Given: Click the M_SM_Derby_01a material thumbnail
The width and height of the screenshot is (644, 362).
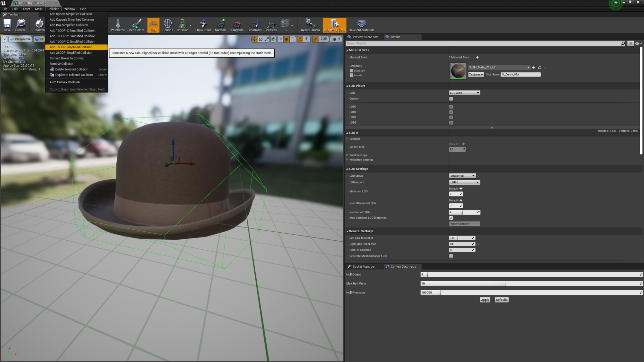Looking at the screenshot, I should pyautogui.click(x=458, y=70).
